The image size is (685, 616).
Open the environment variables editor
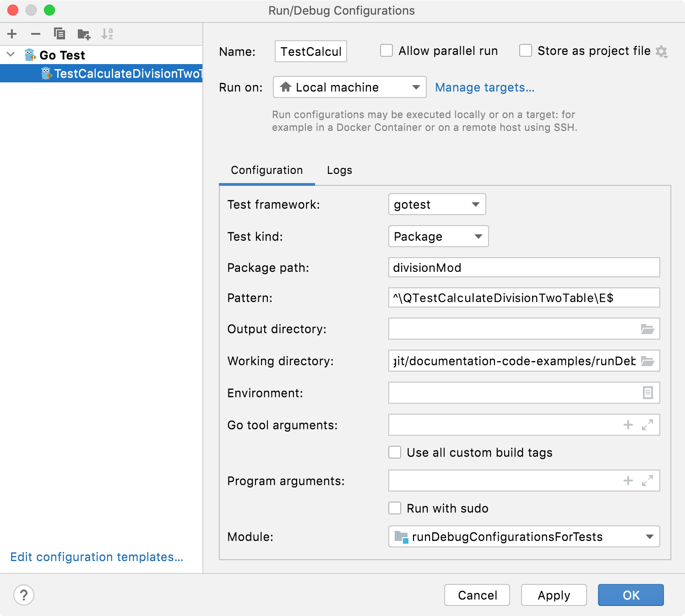pyautogui.click(x=648, y=393)
